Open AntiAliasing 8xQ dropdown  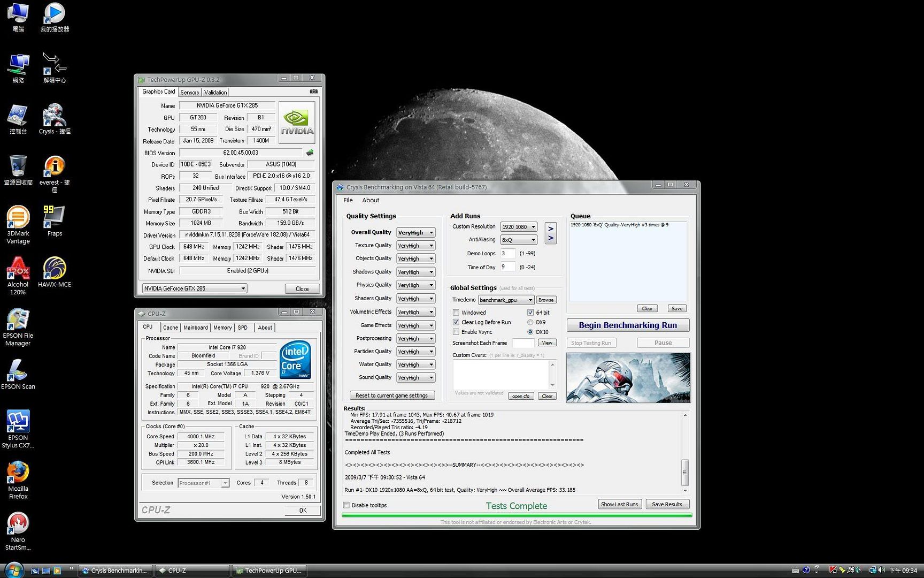coord(519,240)
